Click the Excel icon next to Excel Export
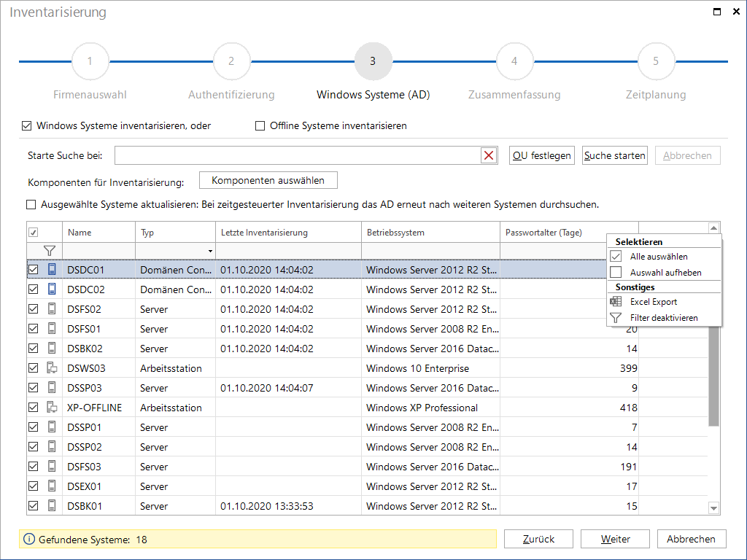 pos(616,301)
